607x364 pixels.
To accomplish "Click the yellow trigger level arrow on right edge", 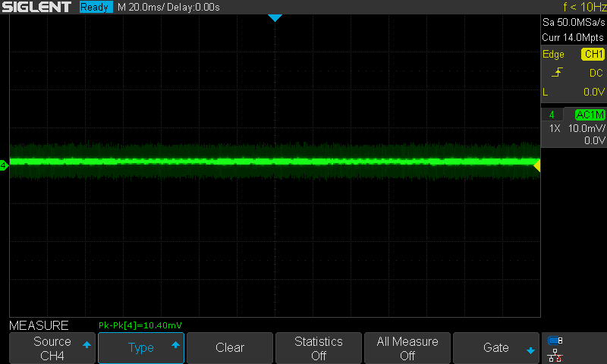I will point(537,165).
